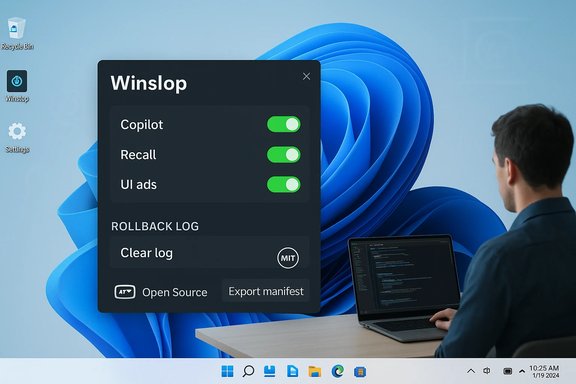Click the Copilot label
576x384 pixels.
click(142, 125)
